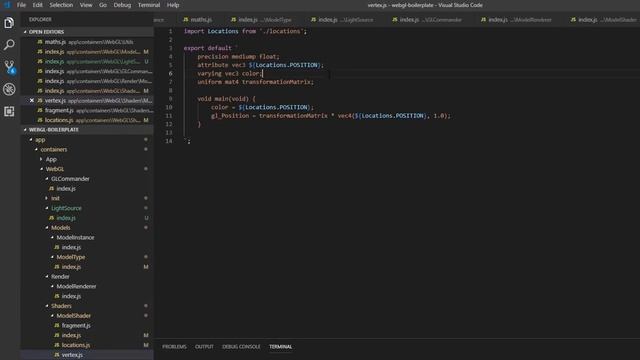The image size is (640, 360).
Task: Click JS icon of vertex.js in tree
Action: 57,355
